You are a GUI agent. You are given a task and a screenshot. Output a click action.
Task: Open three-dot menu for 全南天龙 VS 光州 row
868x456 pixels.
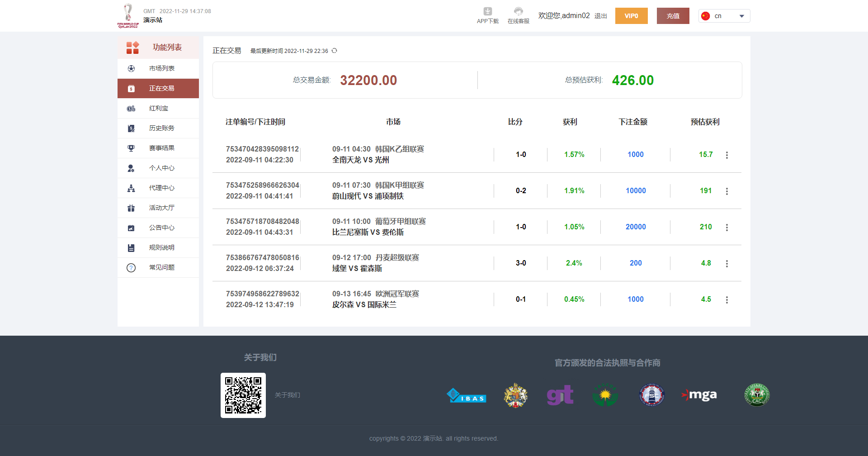(727, 155)
